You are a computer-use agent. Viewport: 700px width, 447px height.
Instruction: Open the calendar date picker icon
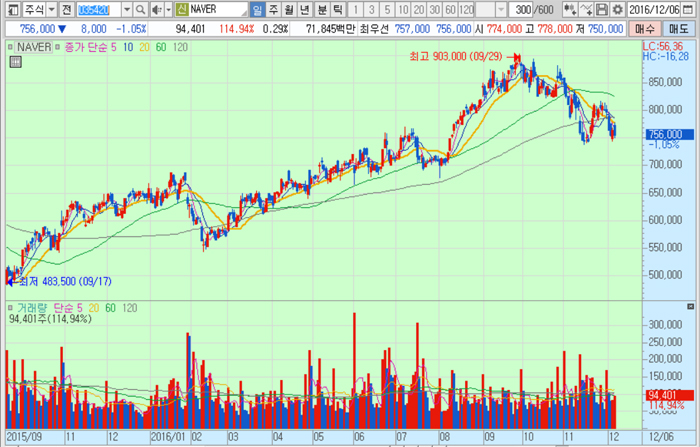pos(690,9)
